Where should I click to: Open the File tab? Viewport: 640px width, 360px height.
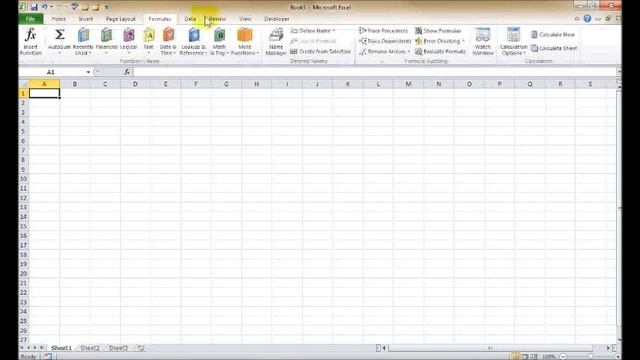coord(31,19)
